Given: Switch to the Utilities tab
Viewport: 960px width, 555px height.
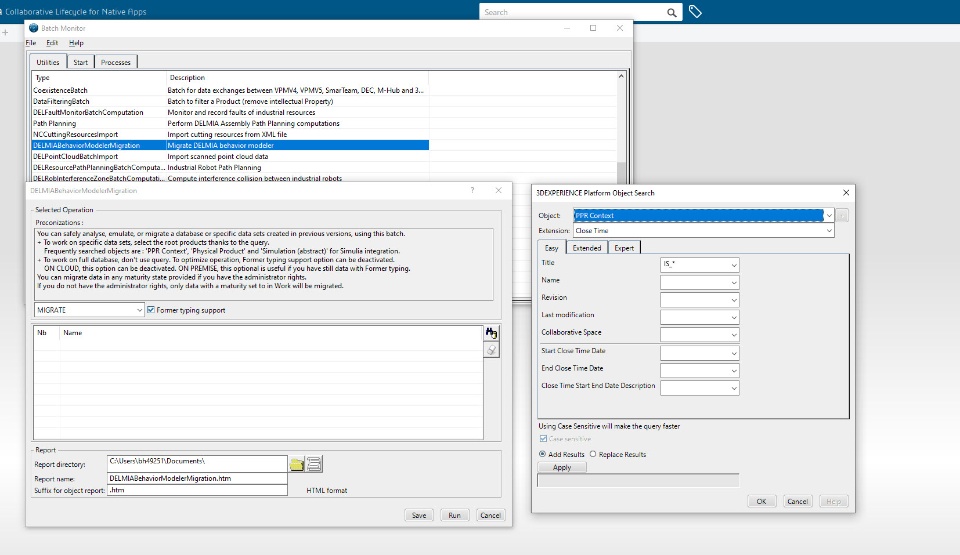Looking at the screenshot, I should click(x=48, y=62).
